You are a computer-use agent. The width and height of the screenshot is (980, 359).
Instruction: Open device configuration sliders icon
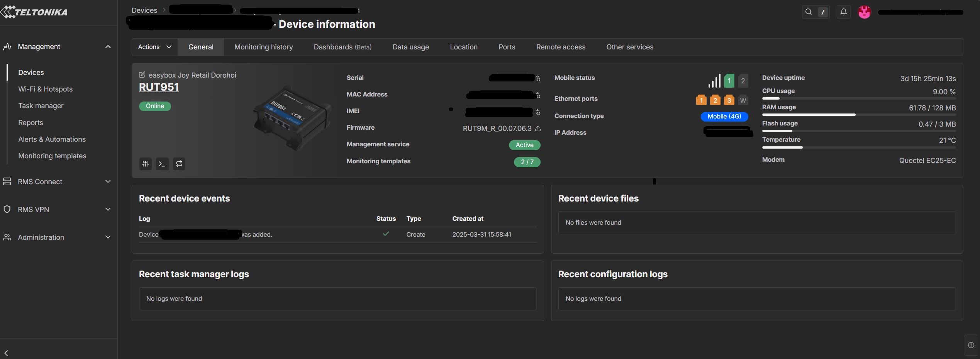[146, 164]
